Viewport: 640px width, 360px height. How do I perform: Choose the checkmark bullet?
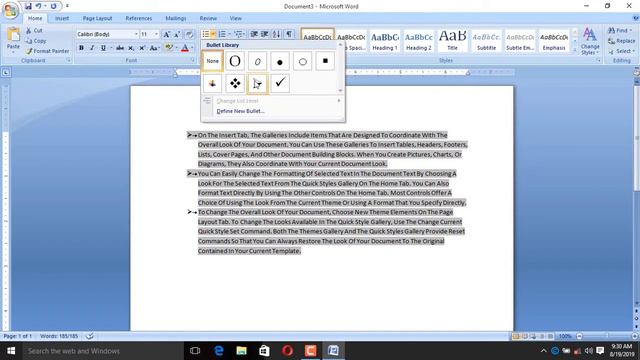click(280, 84)
